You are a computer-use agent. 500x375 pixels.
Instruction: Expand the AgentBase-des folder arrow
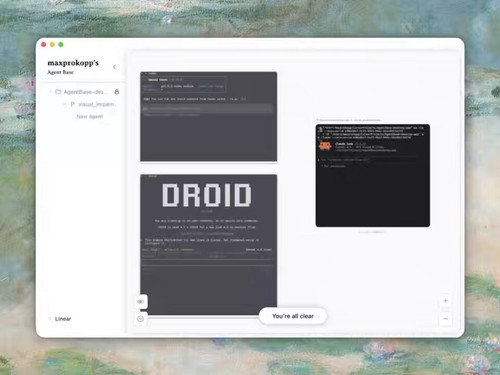click(x=50, y=92)
